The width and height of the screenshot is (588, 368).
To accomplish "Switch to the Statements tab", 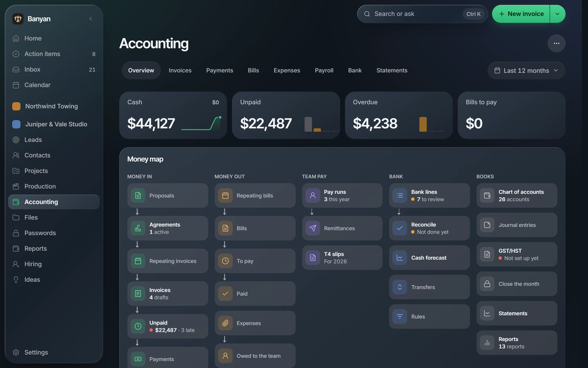I will (x=392, y=70).
